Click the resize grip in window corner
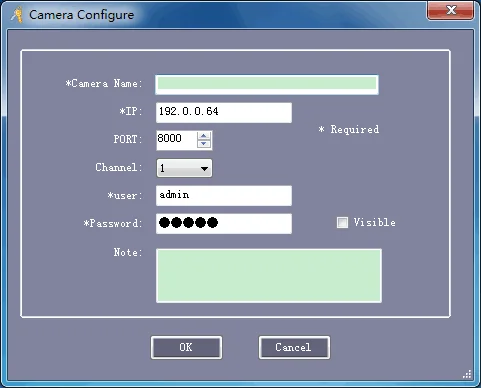Viewport: 481px width, 388px height. coord(467,374)
